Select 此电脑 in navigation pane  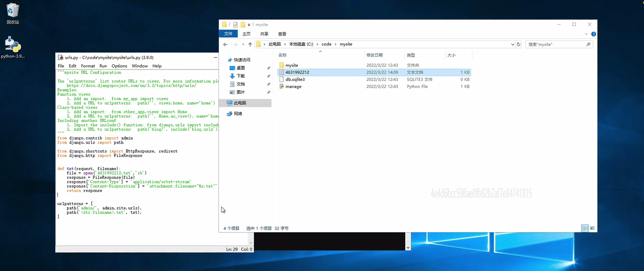[x=240, y=103]
